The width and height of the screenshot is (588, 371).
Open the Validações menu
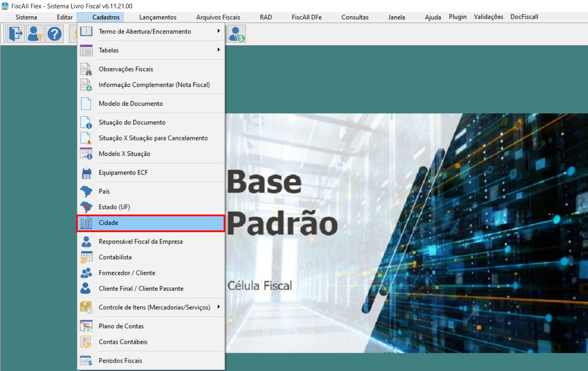point(489,17)
